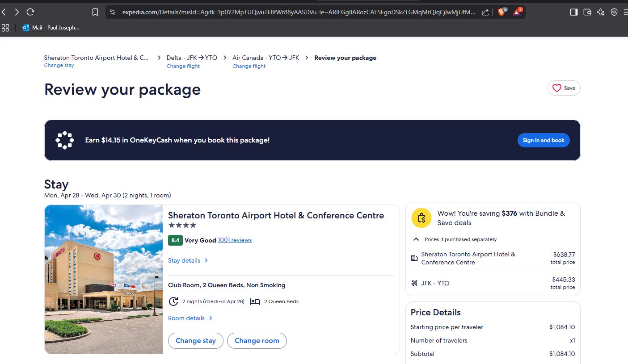Expand Stay details
The height and width of the screenshot is (364, 628).
[x=188, y=260]
